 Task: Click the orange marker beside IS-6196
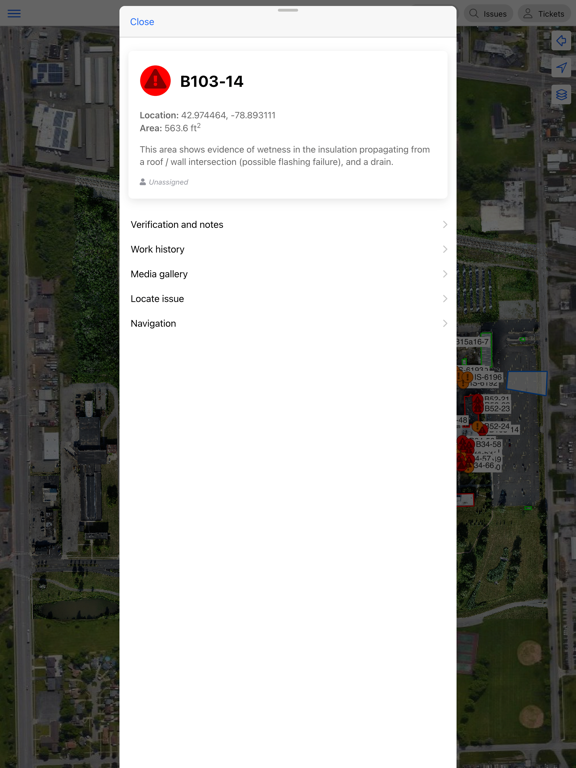[x=467, y=377]
